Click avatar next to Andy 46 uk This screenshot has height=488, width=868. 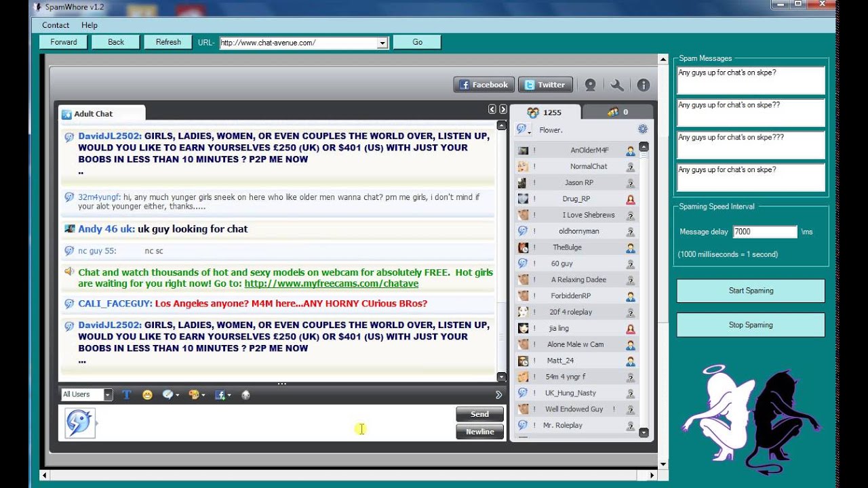69,228
